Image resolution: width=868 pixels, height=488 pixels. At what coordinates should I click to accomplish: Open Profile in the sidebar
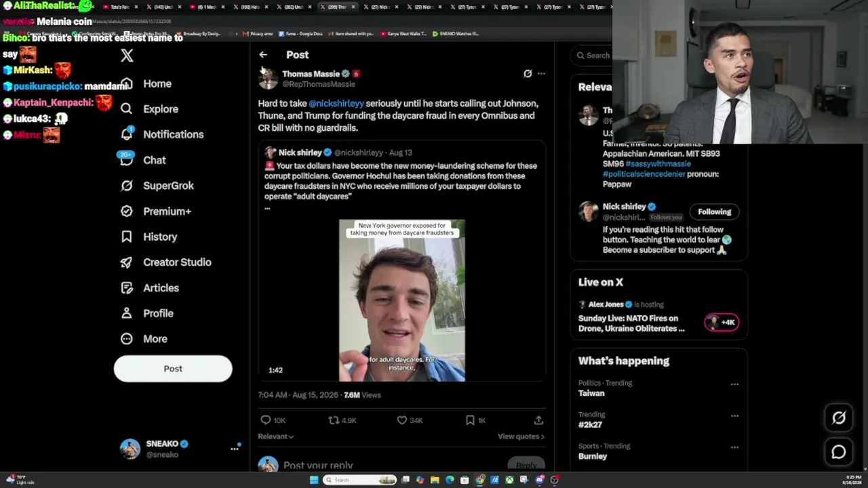(x=158, y=314)
